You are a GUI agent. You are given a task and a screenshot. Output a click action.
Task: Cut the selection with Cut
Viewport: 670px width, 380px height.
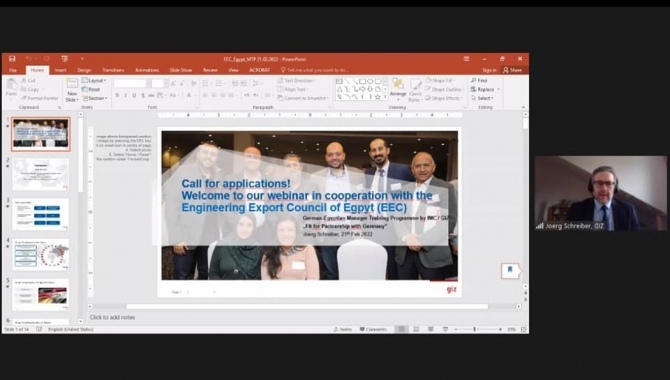[x=29, y=80]
